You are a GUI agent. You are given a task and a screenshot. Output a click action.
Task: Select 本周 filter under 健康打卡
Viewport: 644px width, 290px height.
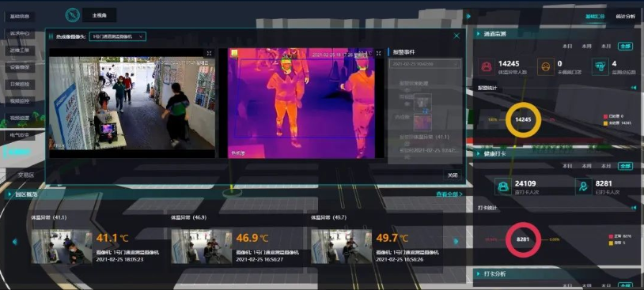coord(586,166)
